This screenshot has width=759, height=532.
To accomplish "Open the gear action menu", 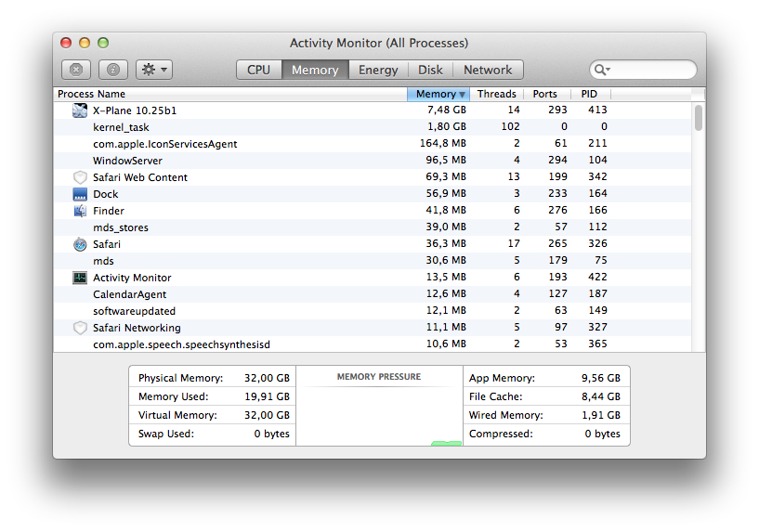I will click(x=154, y=70).
